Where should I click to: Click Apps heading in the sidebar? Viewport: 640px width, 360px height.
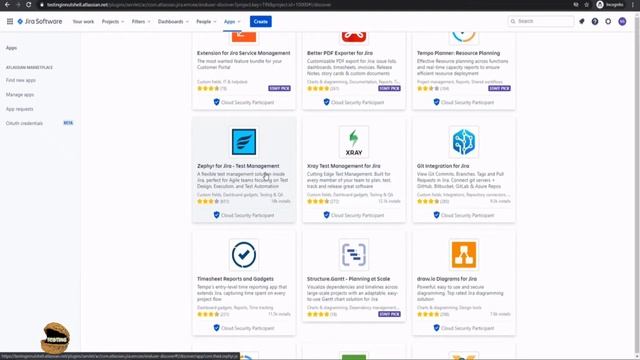11,48
